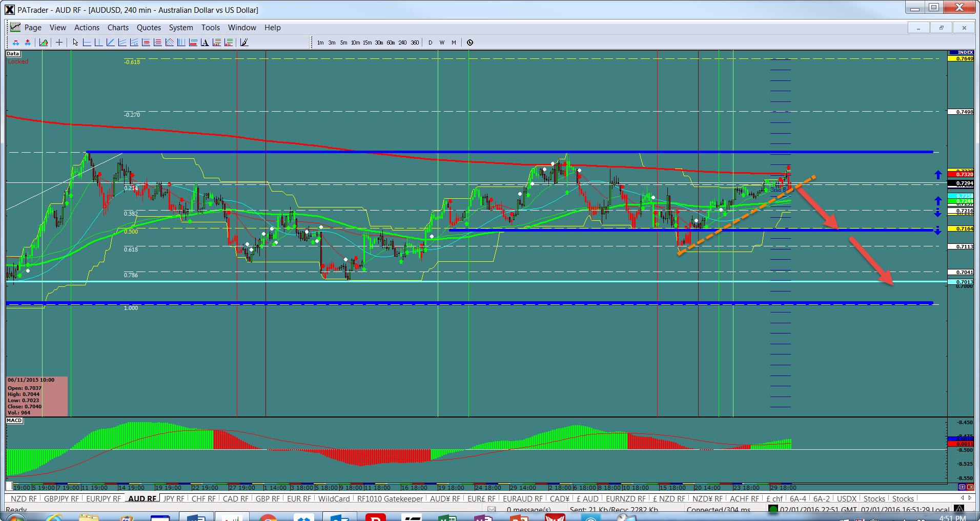Pick the text annotation 'A' tool
The image size is (980, 521).
(x=205, y=43)
